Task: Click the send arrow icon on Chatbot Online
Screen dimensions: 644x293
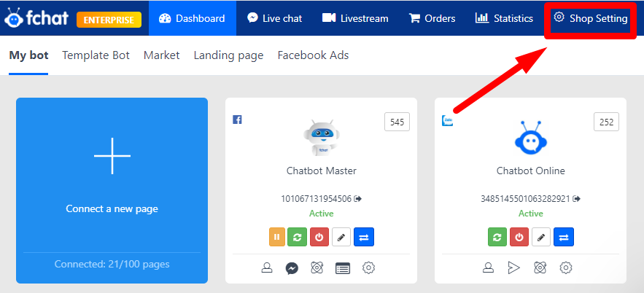Action: [513, 268]
